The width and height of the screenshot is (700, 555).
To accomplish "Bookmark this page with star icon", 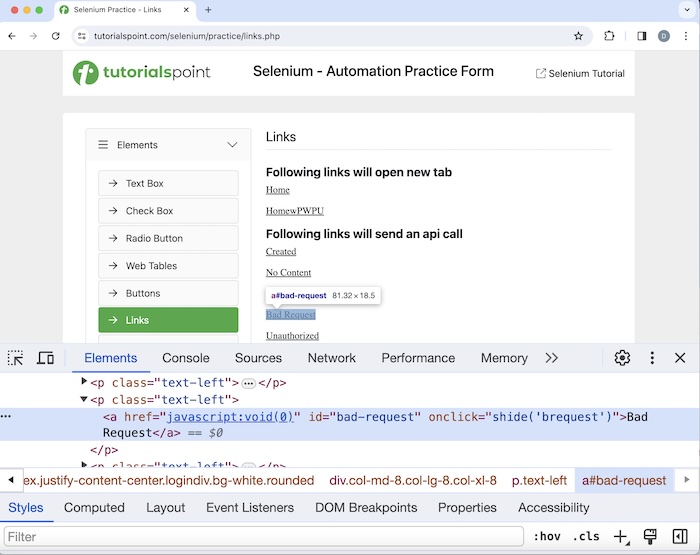I will pyautogui.click(x=578, y=36).
